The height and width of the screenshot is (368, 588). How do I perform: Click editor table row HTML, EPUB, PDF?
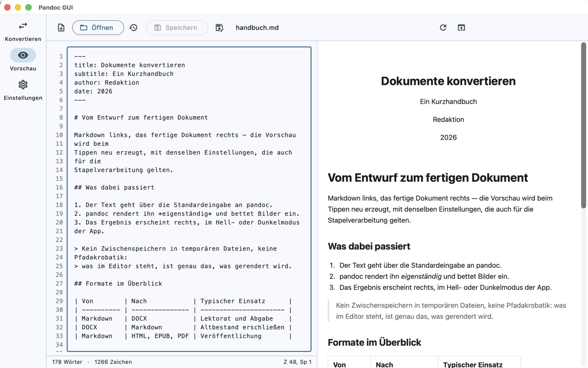coord(183,336)
